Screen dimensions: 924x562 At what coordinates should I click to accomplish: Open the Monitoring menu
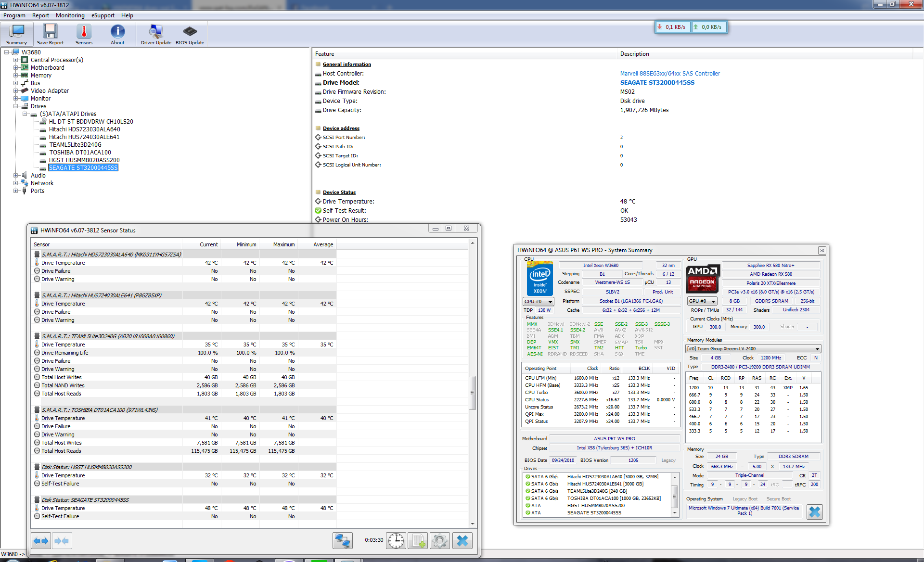pyautogui.click(x=70, y=15)
